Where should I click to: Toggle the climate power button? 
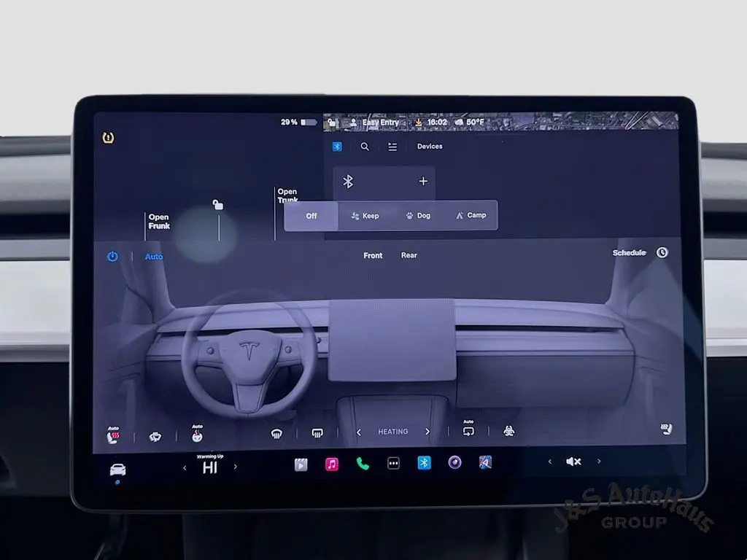112,257
